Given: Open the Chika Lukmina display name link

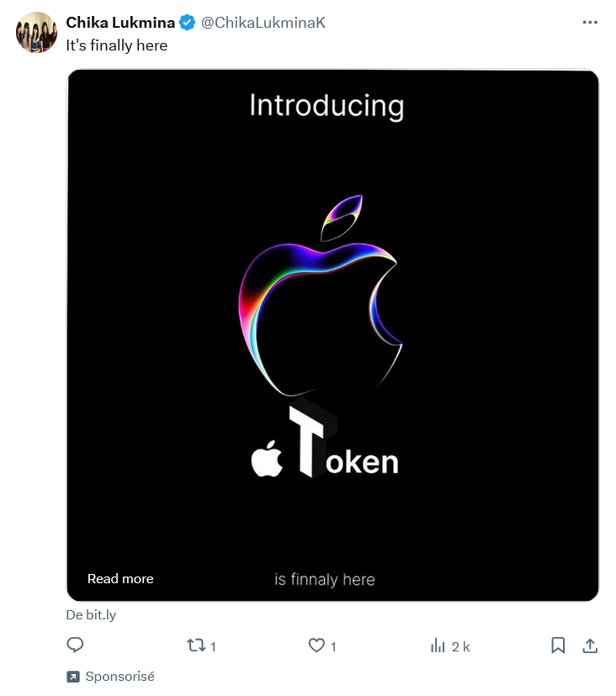Looking at the screenshot, I should [120, 23].
